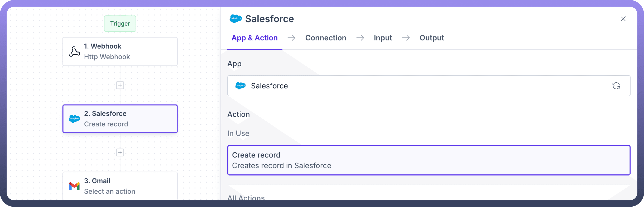Click the Webhook icon in step 1
This screenshot has width=644, height=207.
[74, 52]
